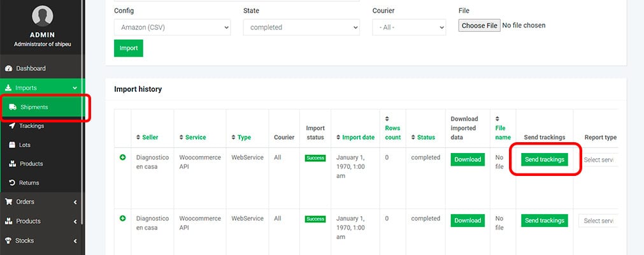Viewport: 644px width, 255px height.
Task: Expand first import row with green plus
Action: (122, 157)
